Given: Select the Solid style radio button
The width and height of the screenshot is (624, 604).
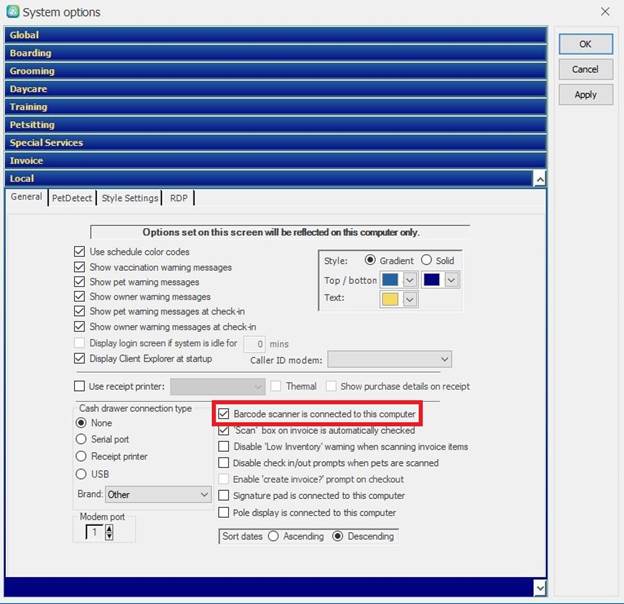Looking at the screenshot, I should pyautogui.click(x=426, y=260).
